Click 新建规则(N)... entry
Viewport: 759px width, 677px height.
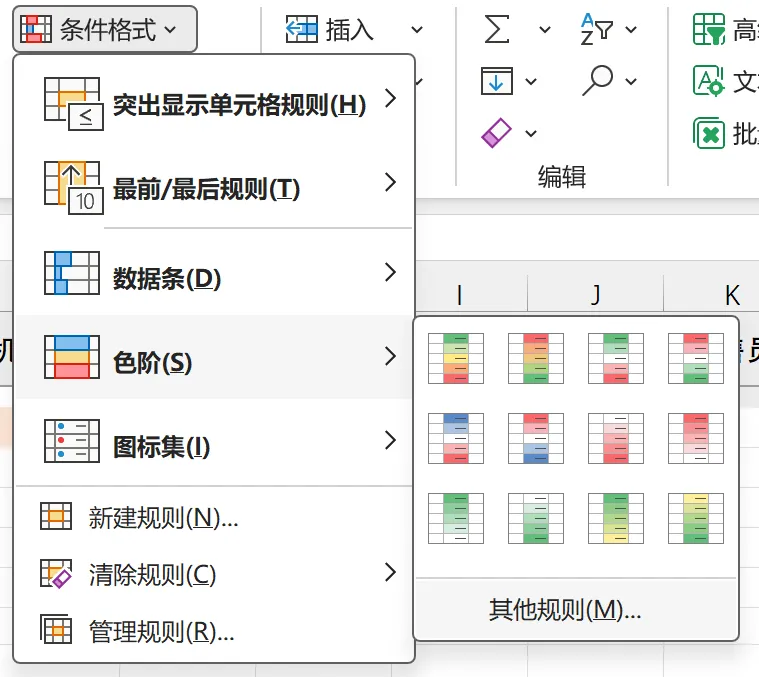point(163,517)
